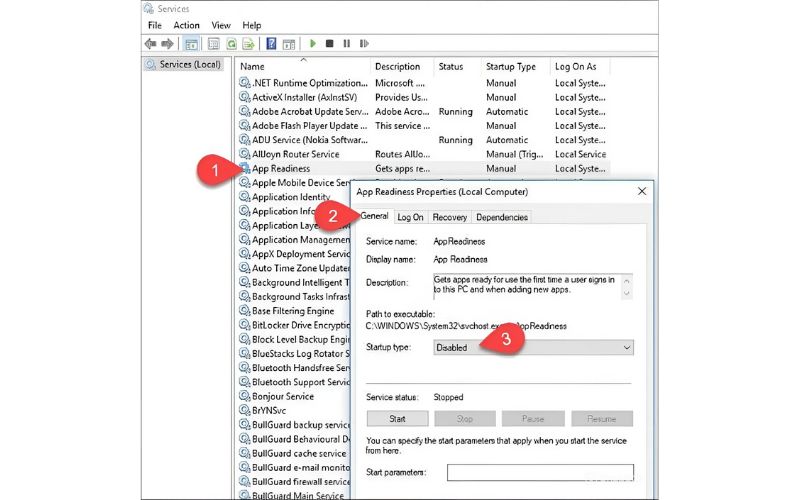Click gear icon beside BullGuard cache service

coord(245,453)
